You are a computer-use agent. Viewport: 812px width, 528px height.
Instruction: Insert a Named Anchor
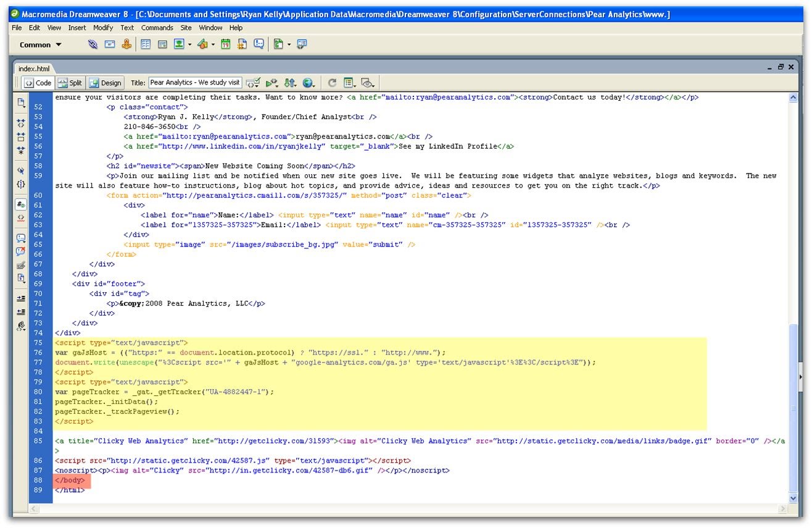[x=126, y=44]
